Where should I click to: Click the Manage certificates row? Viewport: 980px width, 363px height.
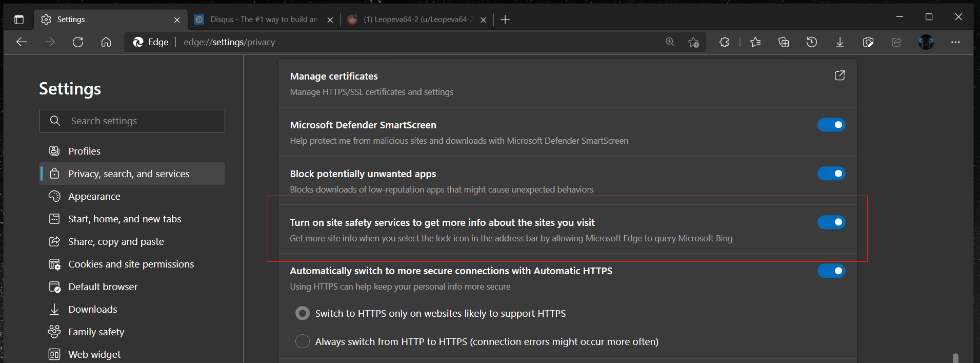coord(568,83)
